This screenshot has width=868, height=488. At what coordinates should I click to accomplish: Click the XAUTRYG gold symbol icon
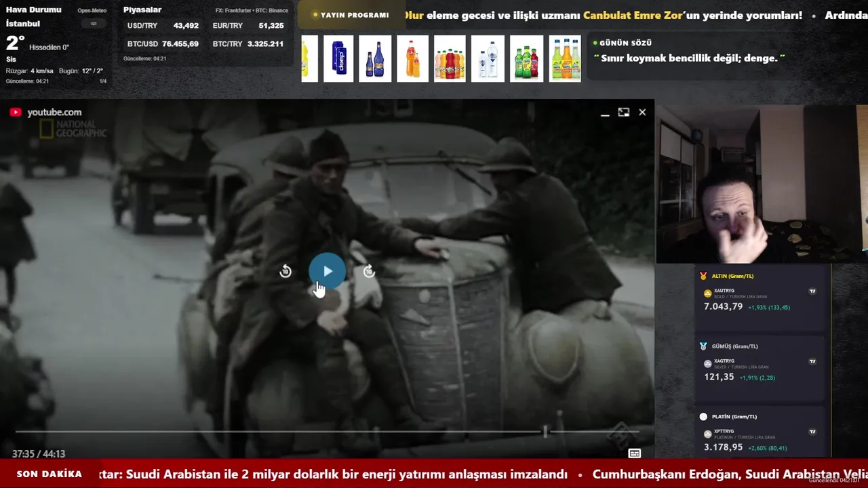[708, 293]
